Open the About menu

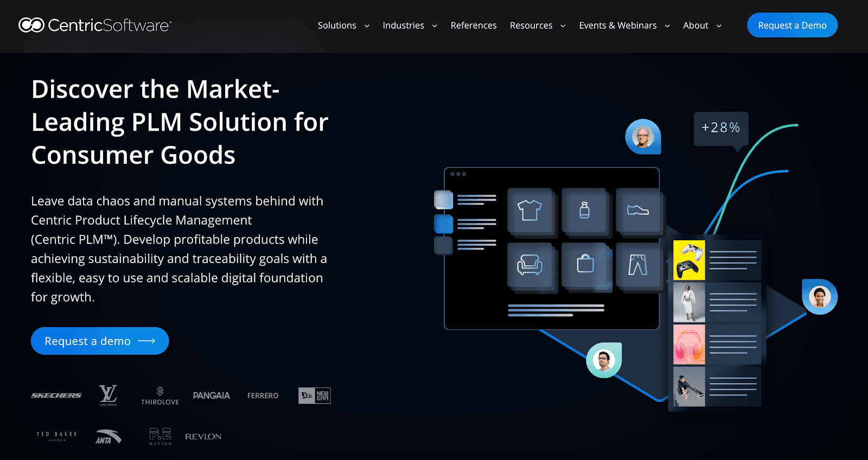[695, 25]
